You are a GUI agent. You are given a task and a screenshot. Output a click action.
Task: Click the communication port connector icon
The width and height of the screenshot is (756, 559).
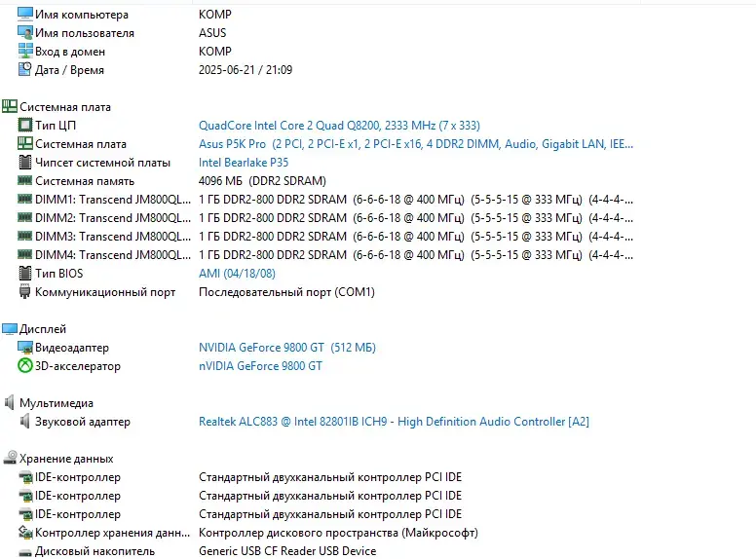pos(25,291)
